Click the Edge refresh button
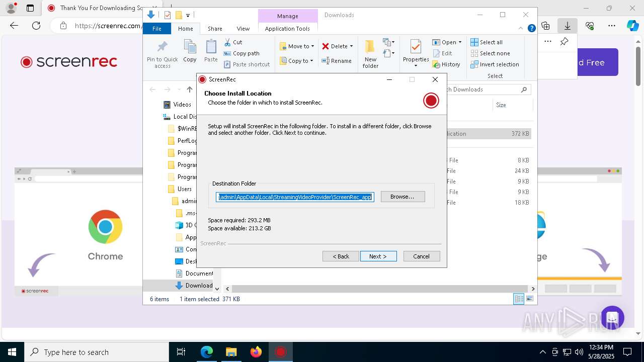Image resolution: width=644 pixels, height=362 pixels. pyautogui.click(x=36, y=26)
